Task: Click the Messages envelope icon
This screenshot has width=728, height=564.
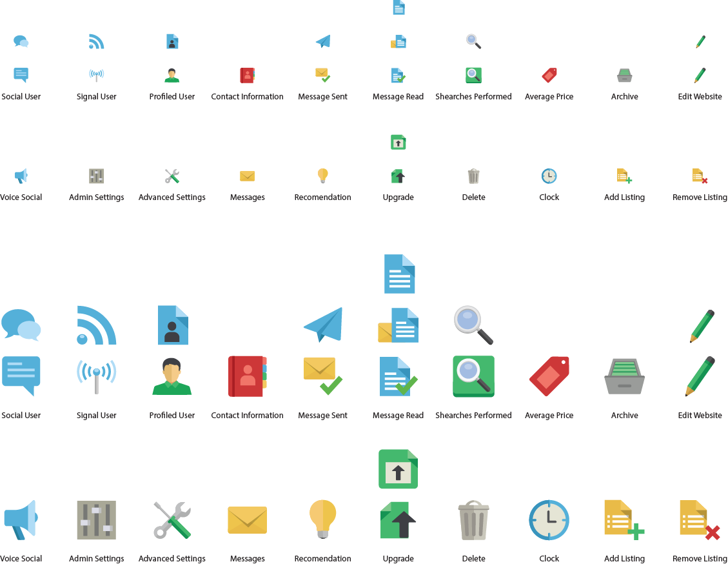Action: click(247, 519)
